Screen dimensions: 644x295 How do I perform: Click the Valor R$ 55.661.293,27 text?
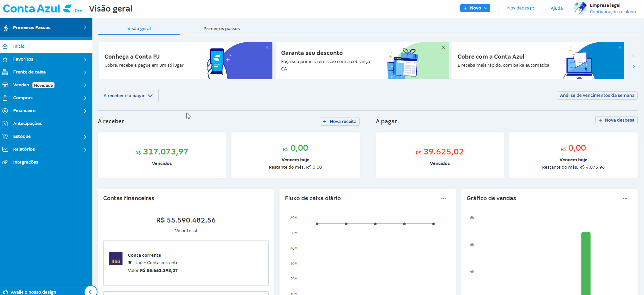[x=153, y=271]
